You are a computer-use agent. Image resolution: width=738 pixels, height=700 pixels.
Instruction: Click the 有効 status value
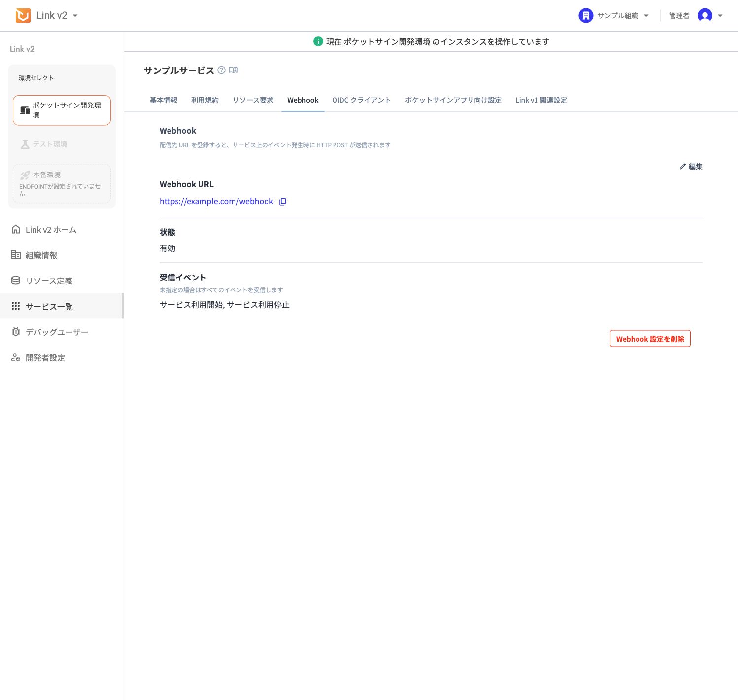tap(168, 248)
